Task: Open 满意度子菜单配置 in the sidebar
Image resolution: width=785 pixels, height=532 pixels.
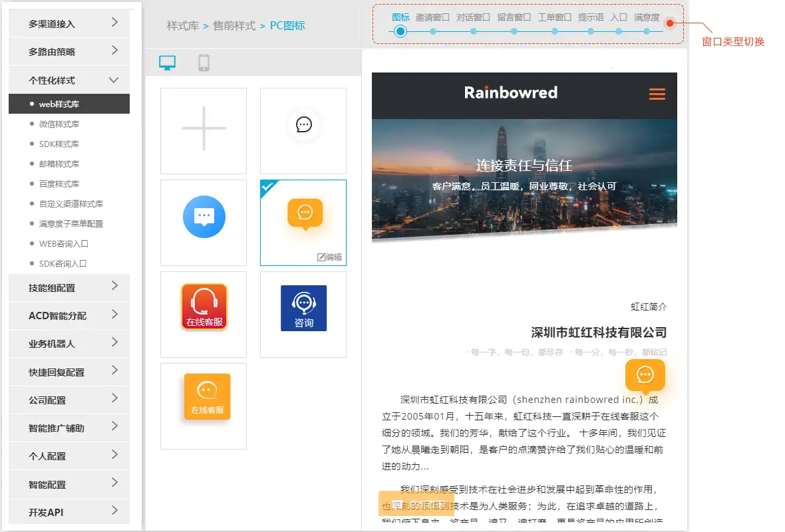Action: pyautogui.click(x=71, y=224)
